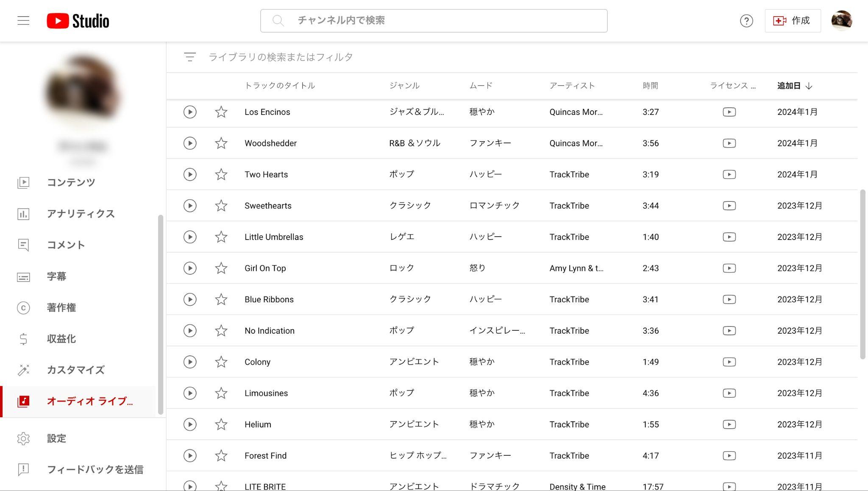Click the ジャズ＆ブル... genre on Los Encinos
This screenshot has height=491, width=868.
(417, 112)
